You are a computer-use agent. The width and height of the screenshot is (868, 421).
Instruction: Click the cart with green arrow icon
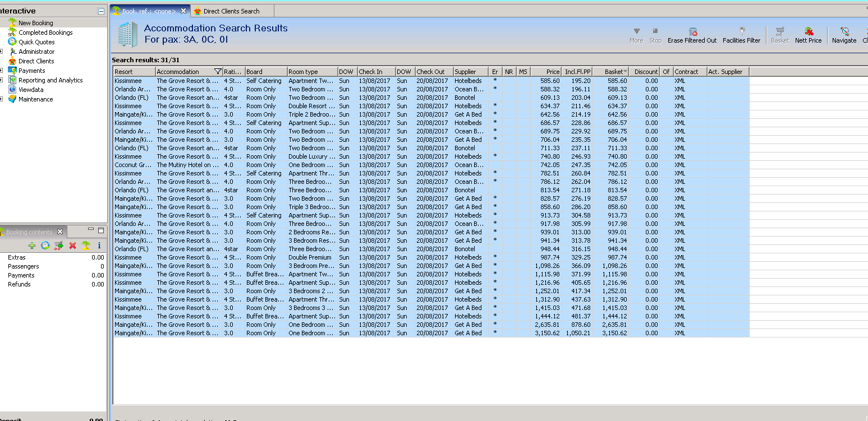coord(59,246)
